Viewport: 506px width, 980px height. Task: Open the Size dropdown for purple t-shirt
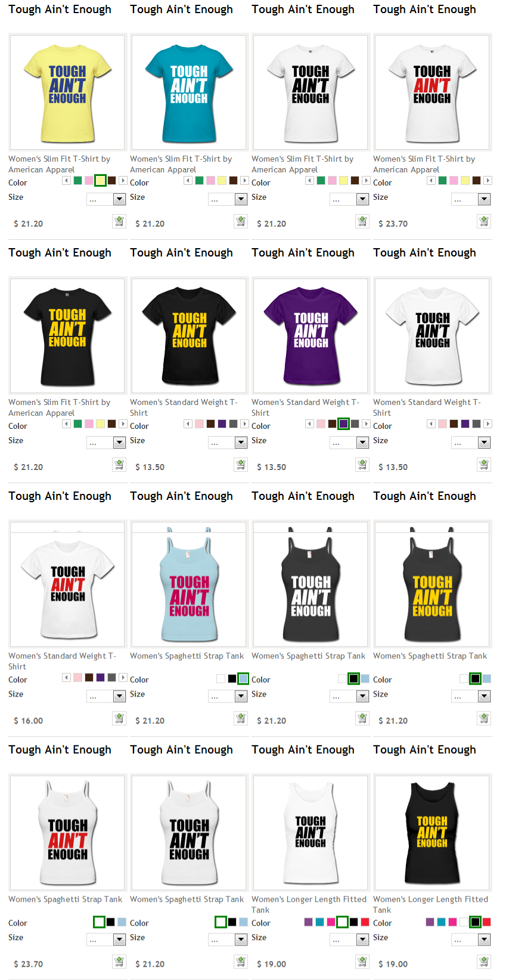coord(350,443)
